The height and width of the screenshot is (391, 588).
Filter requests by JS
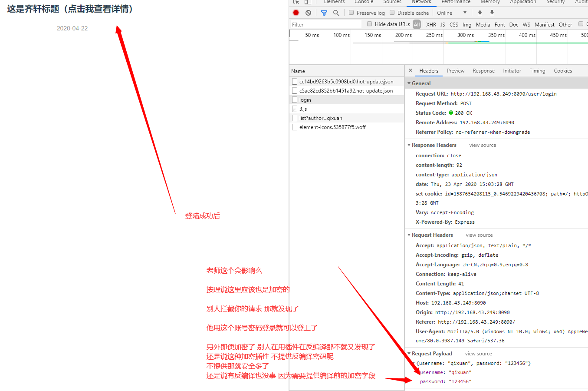point(443,25)
